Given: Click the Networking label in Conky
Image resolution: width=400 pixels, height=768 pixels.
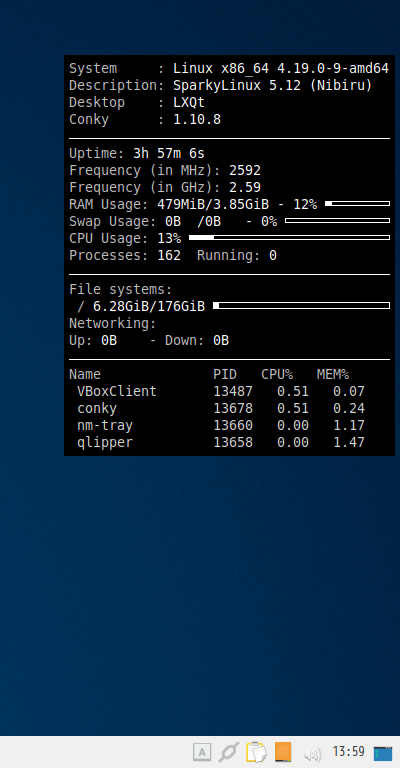Looking at the screenshot, I should tap(113, 324).
